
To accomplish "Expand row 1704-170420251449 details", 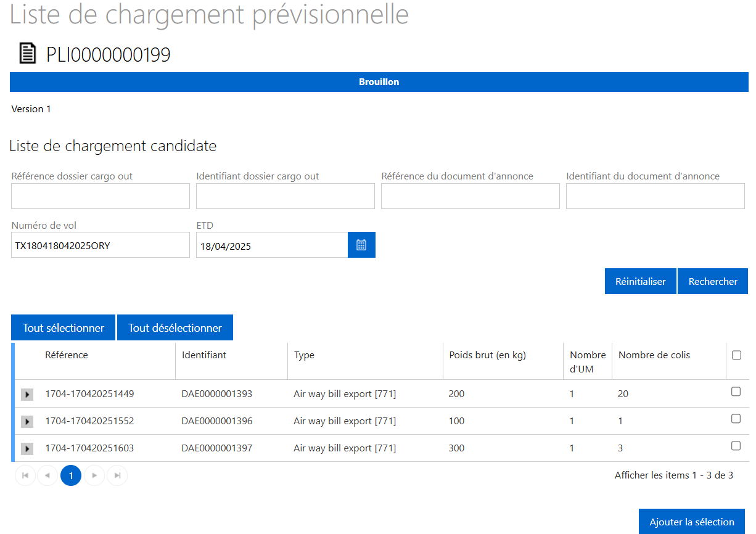I will pyautogui.click(x=27, y=395).
